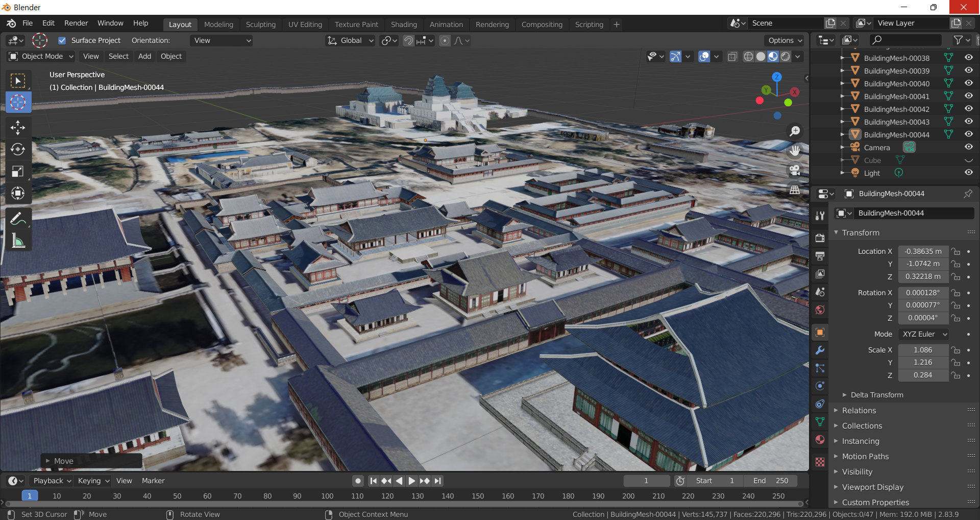Open the Object Constraints tab
Viewport: 980px width, 520px height.
pos(820,404)
